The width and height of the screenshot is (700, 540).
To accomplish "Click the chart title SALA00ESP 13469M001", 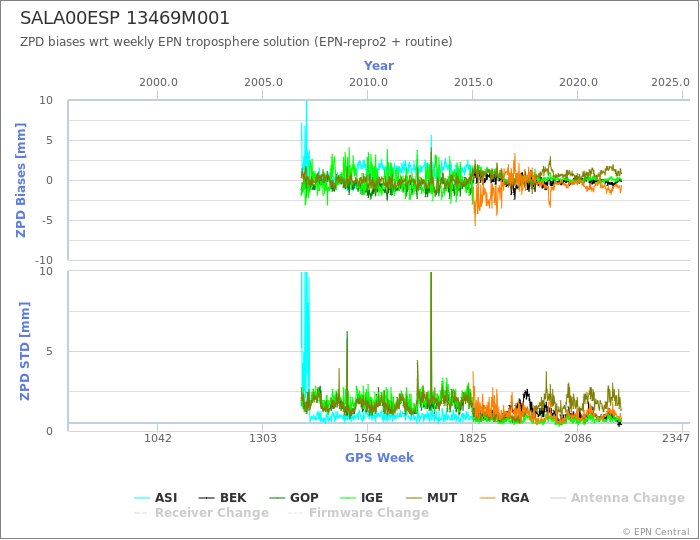I will point(125,18).
